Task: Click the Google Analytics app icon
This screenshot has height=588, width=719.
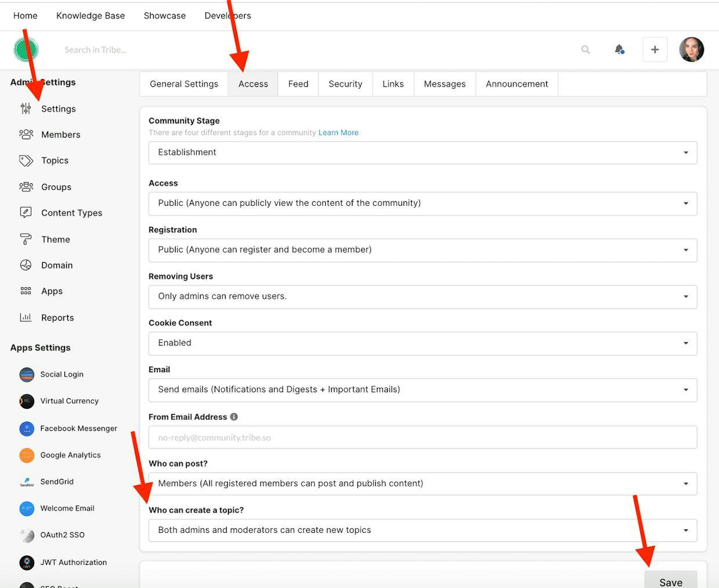Action: 27,455
